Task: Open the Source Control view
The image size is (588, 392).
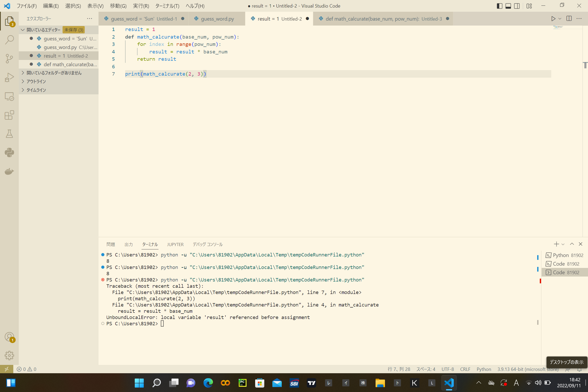Action: click(x=9, y=58)
